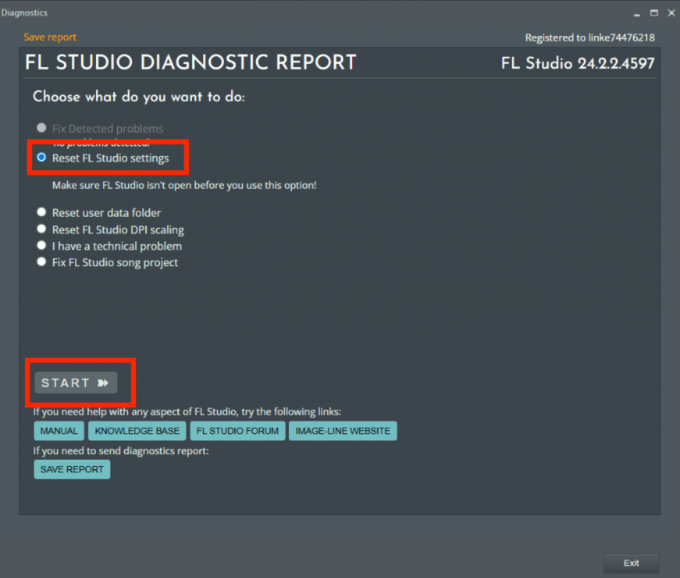
Task: Open the IMAGE-LINE WEBSITE button
Action: [x=343, y=431]
